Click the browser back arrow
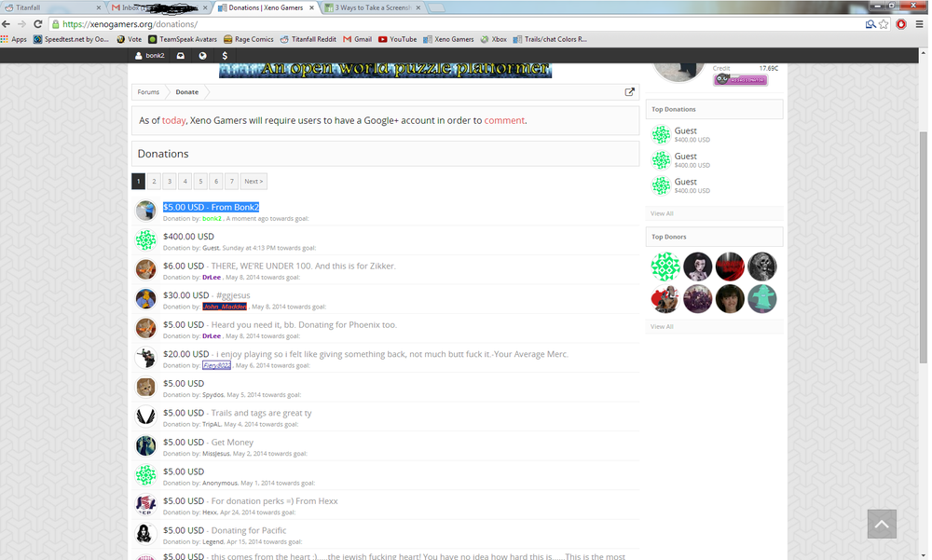 pyautogui.click(x=7, y=24)
